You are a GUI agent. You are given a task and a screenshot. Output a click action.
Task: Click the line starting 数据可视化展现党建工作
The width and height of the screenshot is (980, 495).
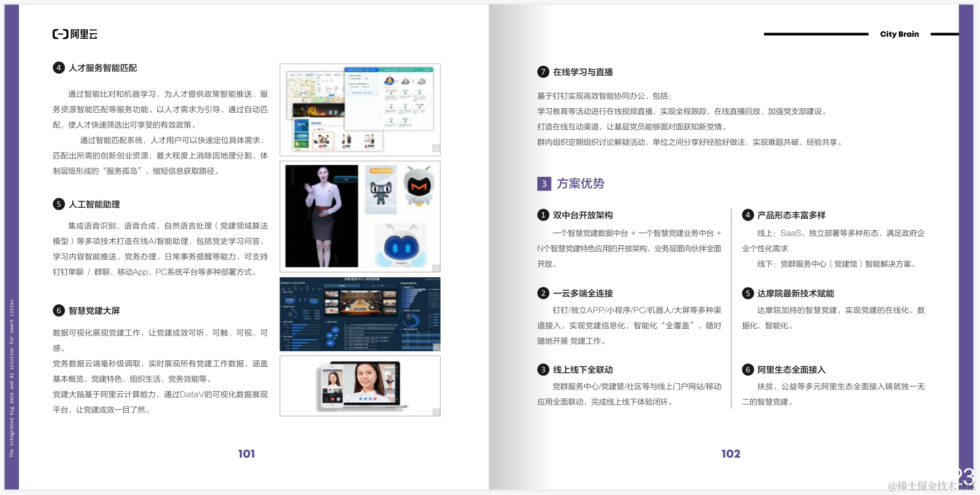coord(160,333)
